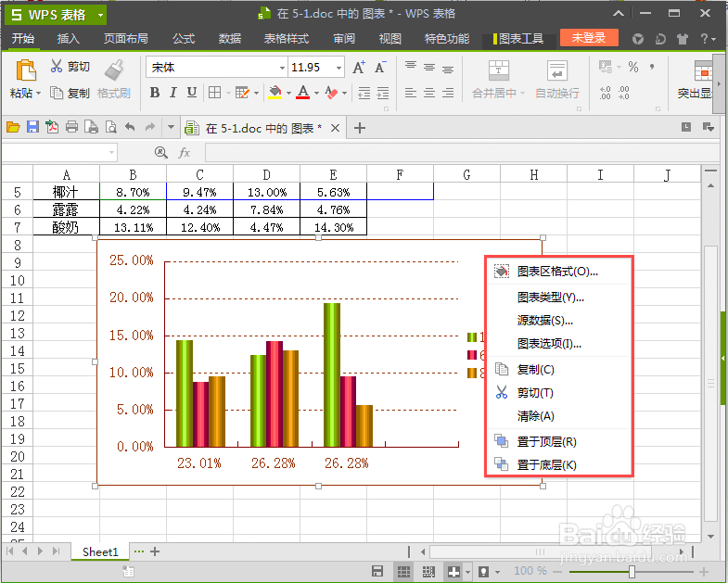Decrease font size with A- icon
Screen dimensions: 728x583
point(380,68)
